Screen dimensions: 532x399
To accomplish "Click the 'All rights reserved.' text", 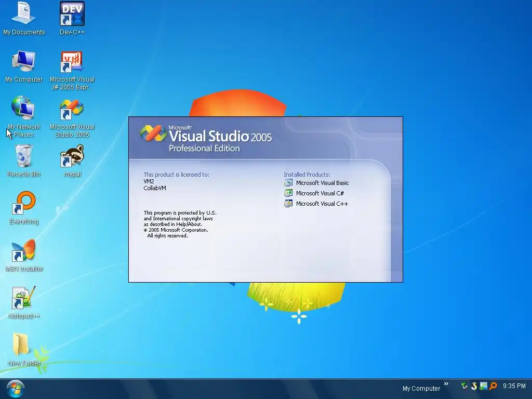I will click(x=168, y=236).
